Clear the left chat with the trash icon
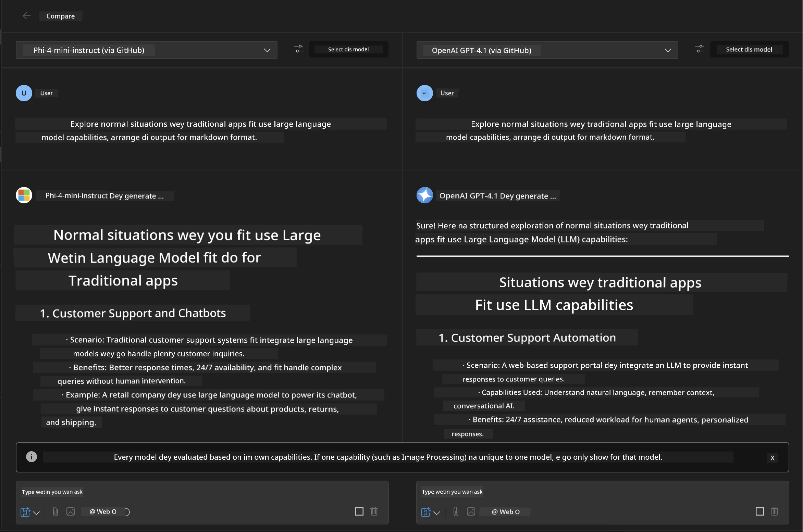 (x=374, y=511)
